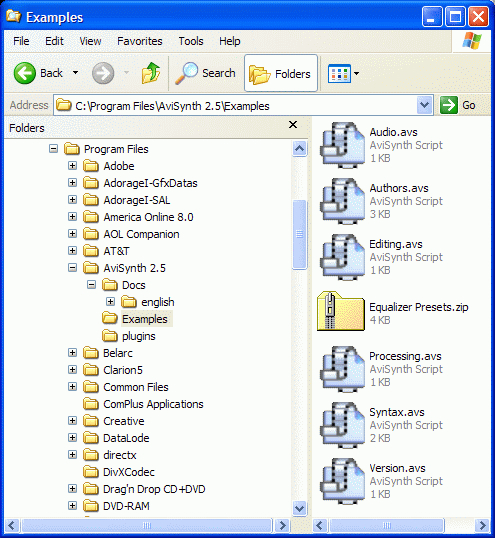This screenshot has height=538, width=495.
Task: Open the Favorites menu
Action: 140,41
